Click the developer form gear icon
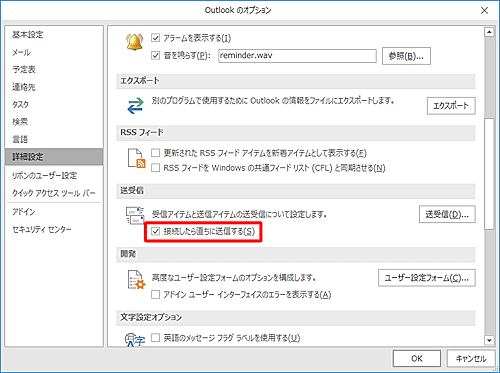 (137, 279)
